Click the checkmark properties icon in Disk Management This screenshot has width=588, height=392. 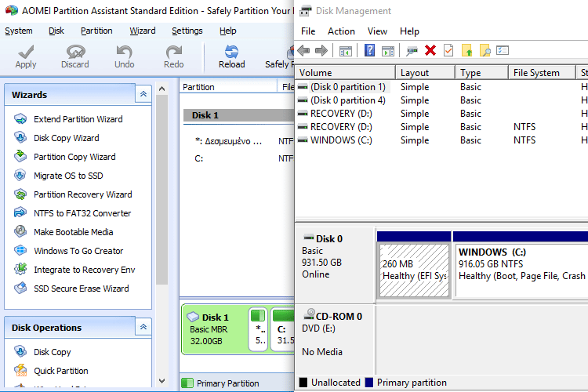[448, 50]
